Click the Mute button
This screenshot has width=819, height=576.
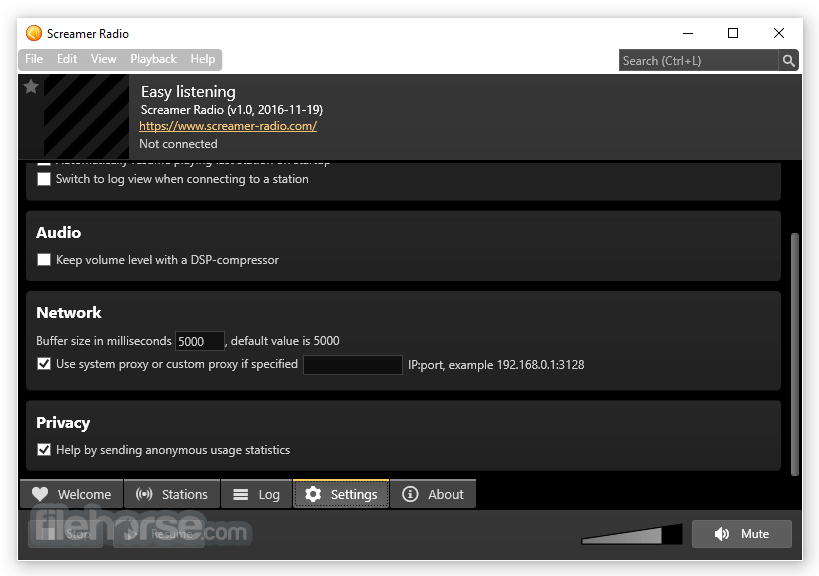pos(742,534)
